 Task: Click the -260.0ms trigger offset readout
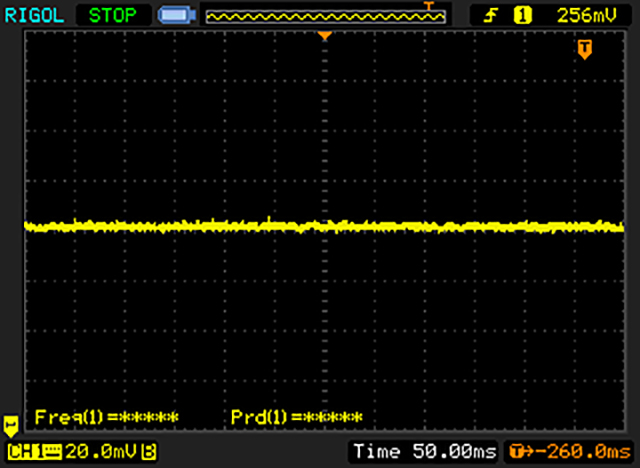570,452
